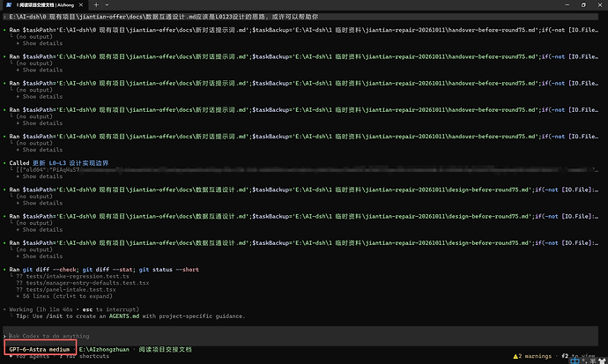Image resolution: width=608 pixels, height=364 pixels.
Task: Minimize the terminal window
Action: 567,5
